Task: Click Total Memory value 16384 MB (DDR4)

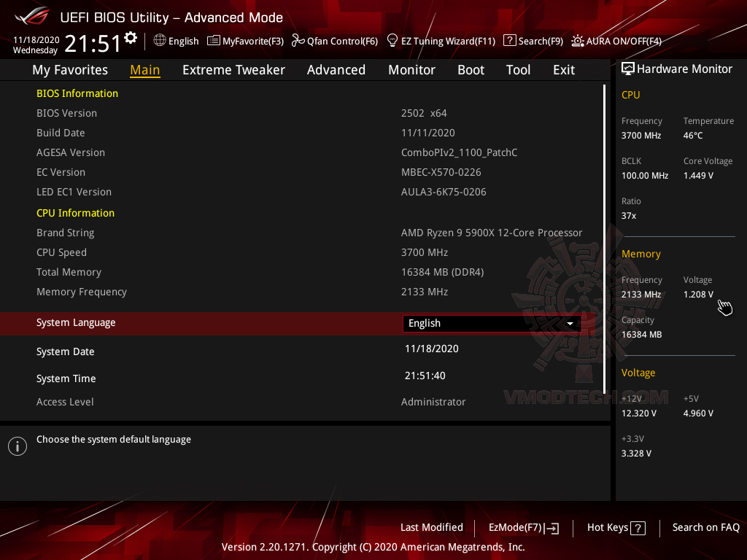Action: coord(443,273)
